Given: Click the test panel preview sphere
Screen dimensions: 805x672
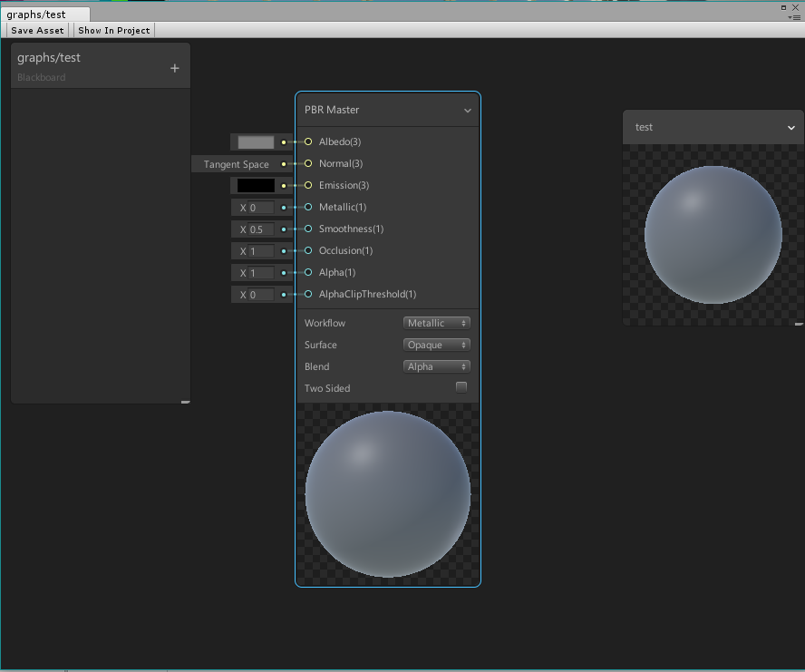Looking at the screenshot, I should [713, 235].
